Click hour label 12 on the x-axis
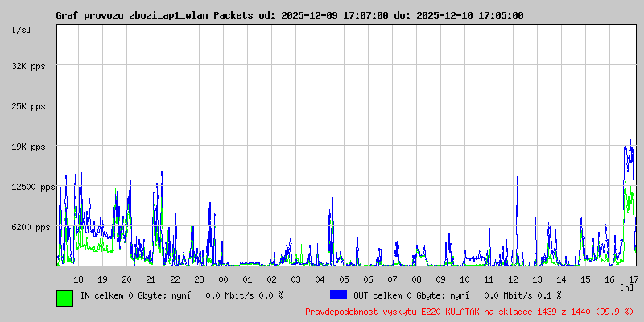 click(513, 279)
